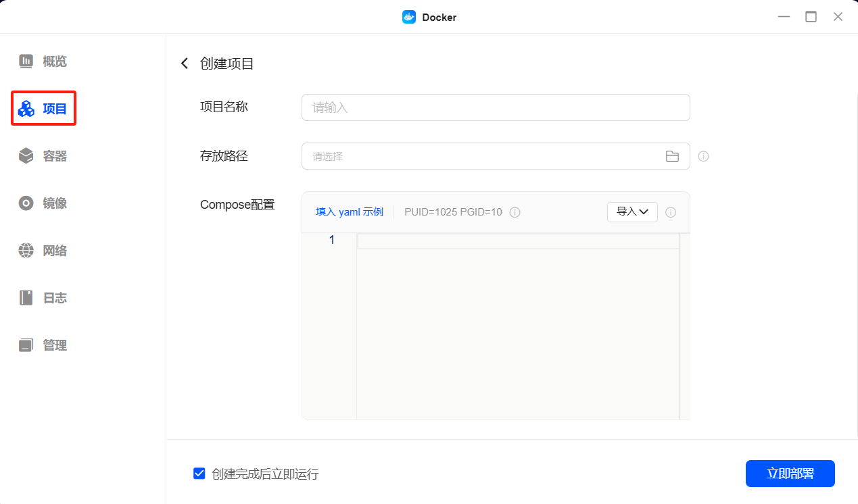
Task: Click the 填入 yaml 示例 link
Action: 349,212
